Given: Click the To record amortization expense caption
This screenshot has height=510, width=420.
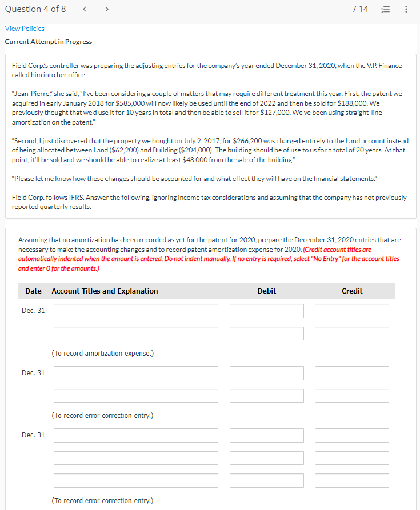Looking at the screenshot, I should [102, 353].
